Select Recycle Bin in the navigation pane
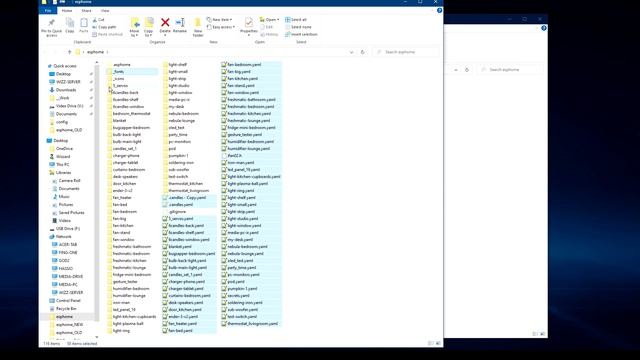This screenshot has width=640, height=360. (66, 309)
